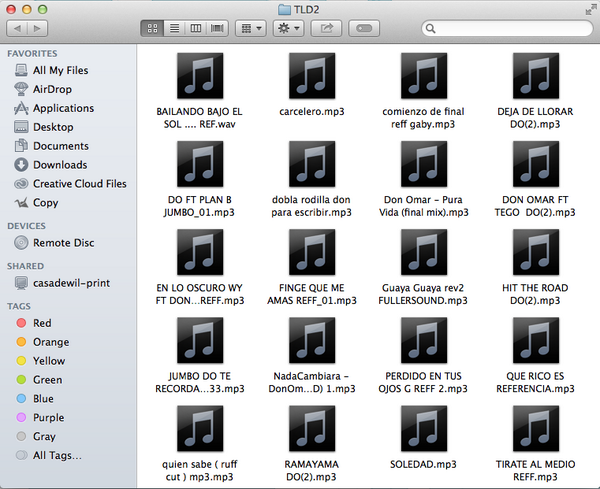Select NadaCambiara - DonOm...D) 1.mp3 icon
The width and height of the screenshot is (600, 489).
tap(312, 341)
